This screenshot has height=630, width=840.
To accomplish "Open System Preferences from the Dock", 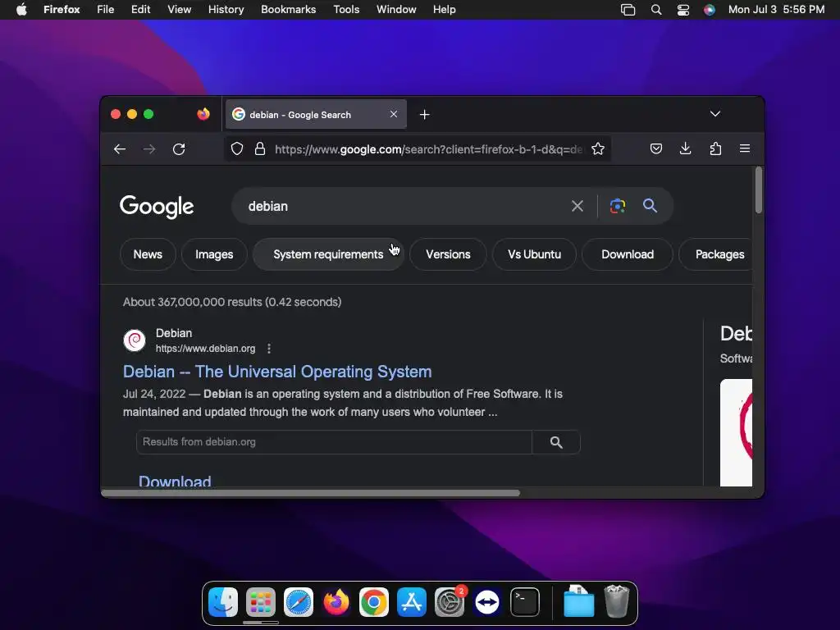I will [x=450, y=602].
